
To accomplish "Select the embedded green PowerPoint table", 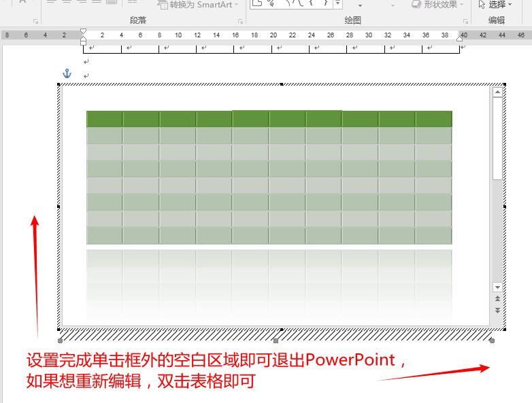I will click(x=269, y=177).
